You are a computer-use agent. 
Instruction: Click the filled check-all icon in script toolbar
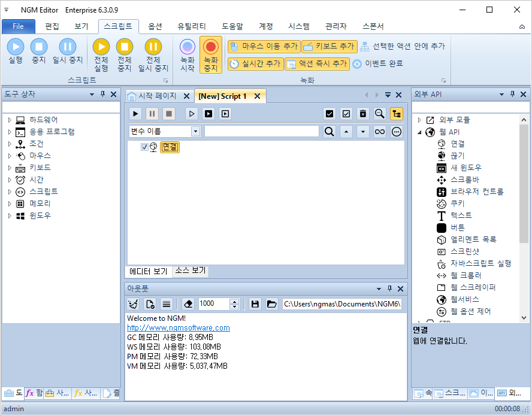(329, 114)
